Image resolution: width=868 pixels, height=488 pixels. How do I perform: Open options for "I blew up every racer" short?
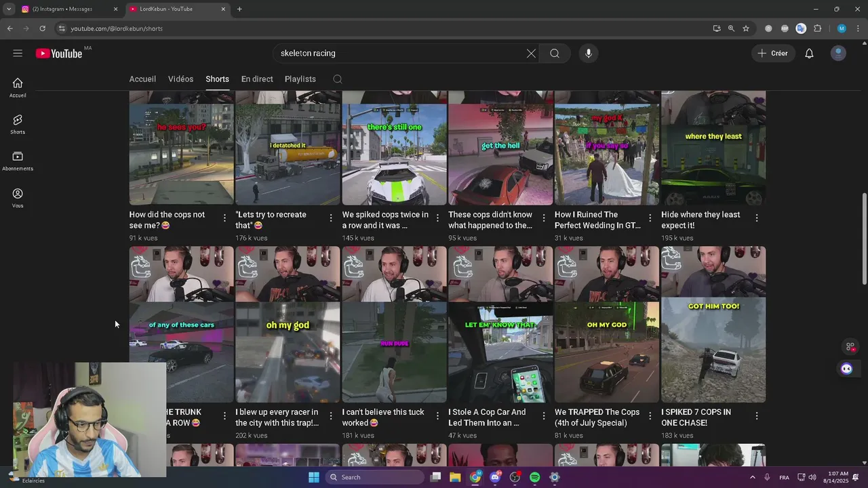(331, 415)
